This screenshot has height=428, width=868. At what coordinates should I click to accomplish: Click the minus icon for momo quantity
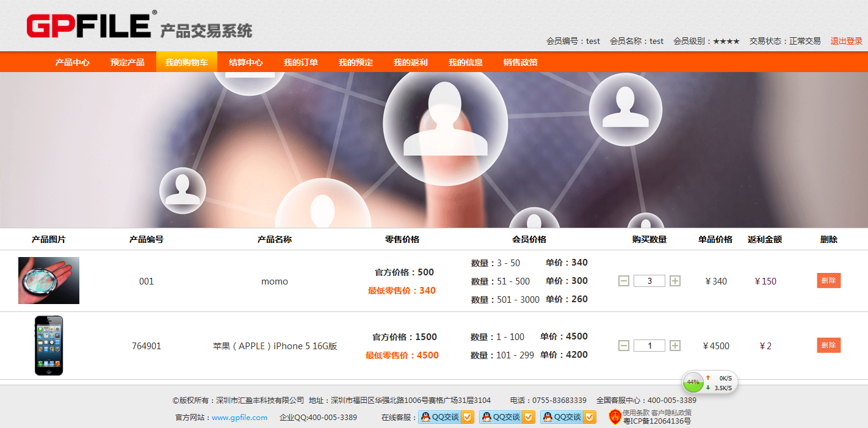click(x=624, y=281)
